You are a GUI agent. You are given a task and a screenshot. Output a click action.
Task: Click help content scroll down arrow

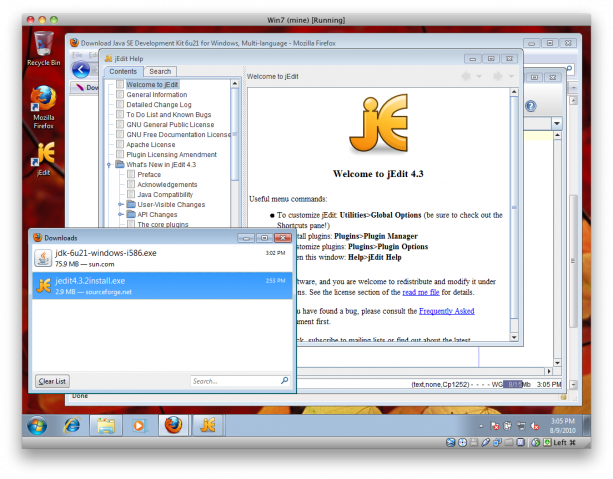click(514, 337)
